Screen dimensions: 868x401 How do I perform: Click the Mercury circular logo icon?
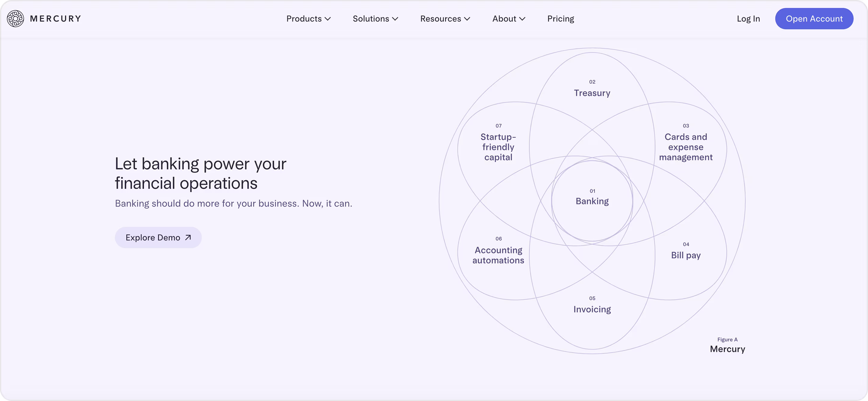[x=15, y=19]
